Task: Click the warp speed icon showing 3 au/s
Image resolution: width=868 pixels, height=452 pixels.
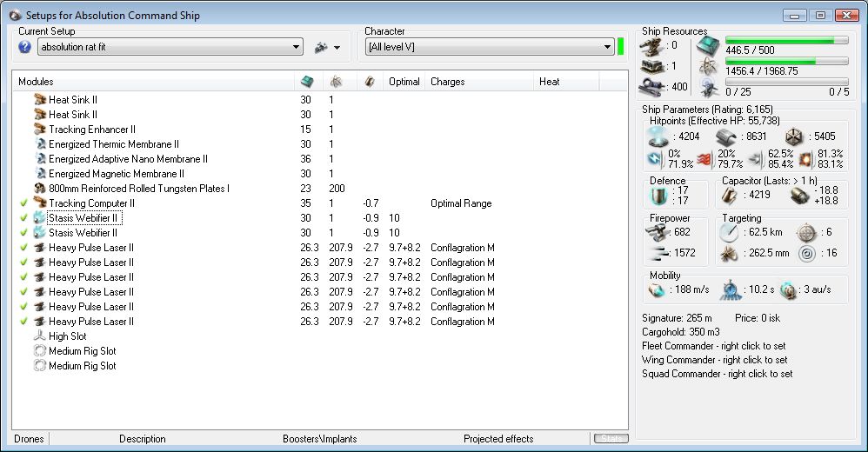Action: (x=788, y=290)
